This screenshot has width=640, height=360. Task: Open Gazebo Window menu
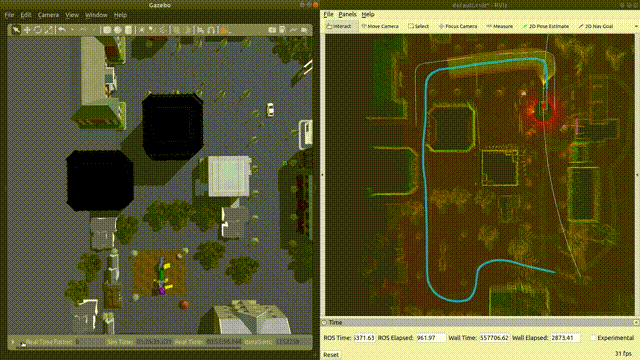pos(96,15)
